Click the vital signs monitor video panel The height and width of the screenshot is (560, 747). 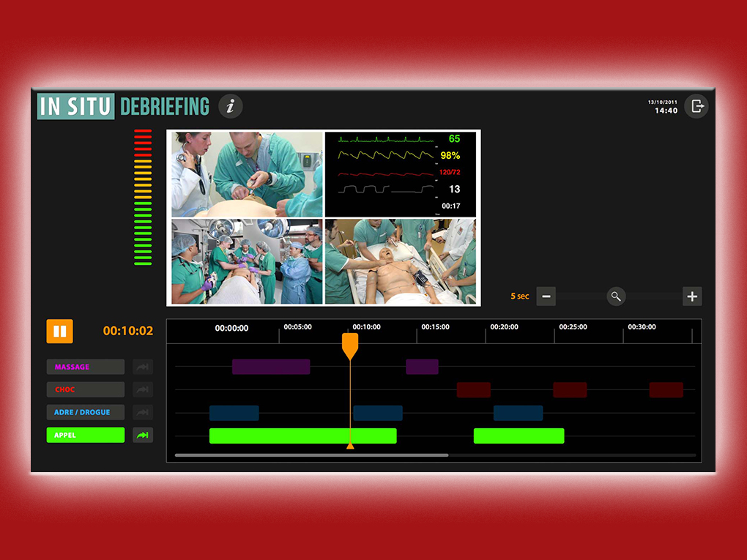click(x=400, y=174)
